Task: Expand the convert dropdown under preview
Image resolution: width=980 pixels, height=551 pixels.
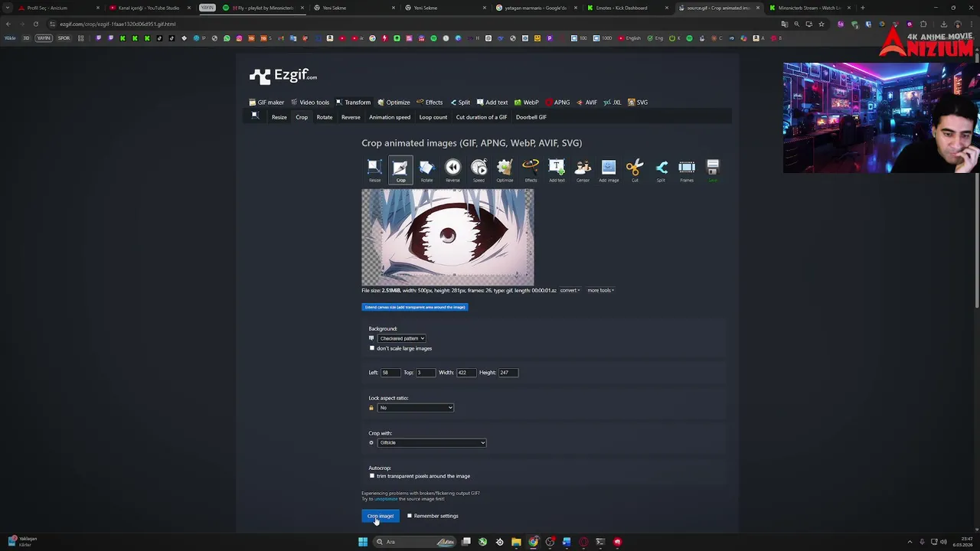Action: coord(570,290)
